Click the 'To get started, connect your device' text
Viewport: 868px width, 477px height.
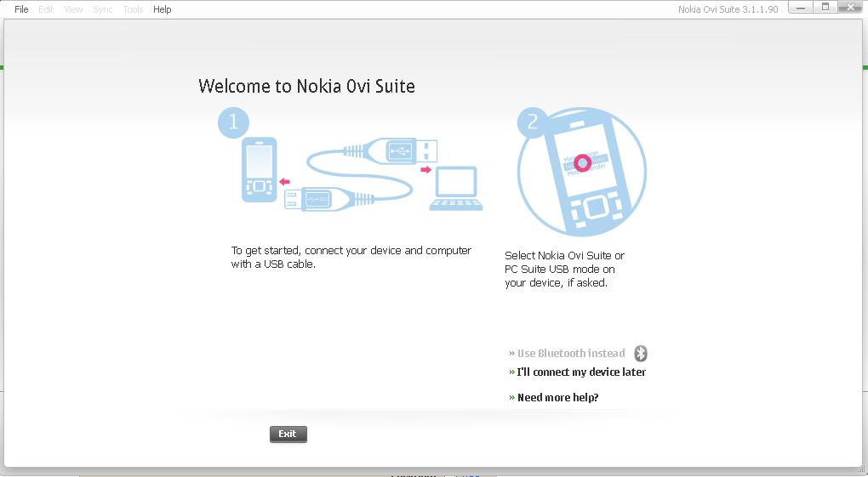point(351,258)
